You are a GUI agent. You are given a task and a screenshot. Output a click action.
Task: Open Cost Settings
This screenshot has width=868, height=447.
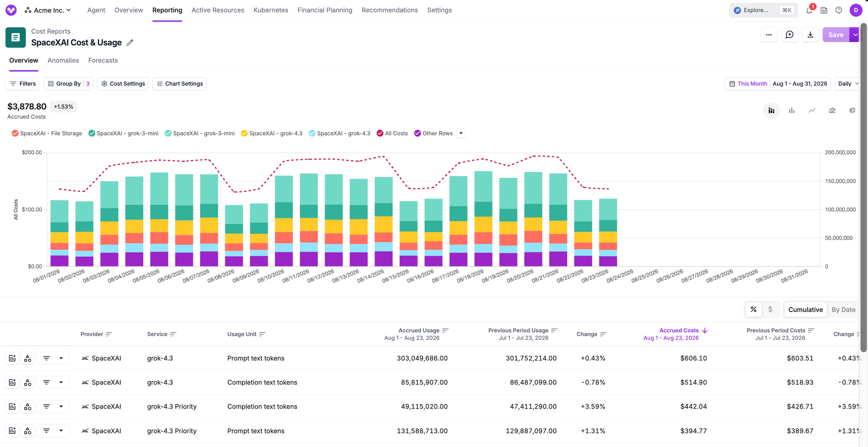click(123, 84)
